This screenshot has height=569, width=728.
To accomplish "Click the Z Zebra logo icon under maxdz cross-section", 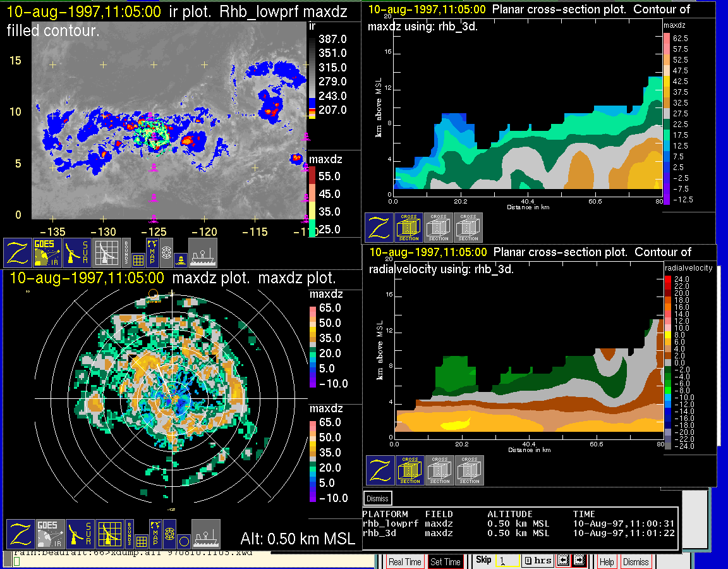I will click(379, 228).
